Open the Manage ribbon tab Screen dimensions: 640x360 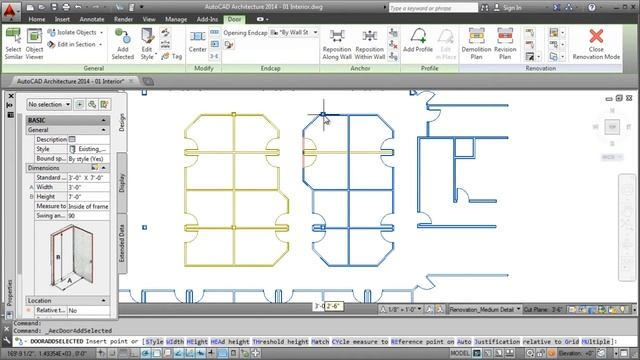tap(176, 19)
